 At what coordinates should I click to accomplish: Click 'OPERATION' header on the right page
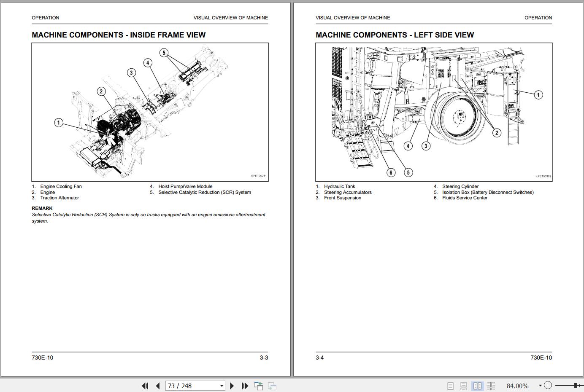(538, 18)
